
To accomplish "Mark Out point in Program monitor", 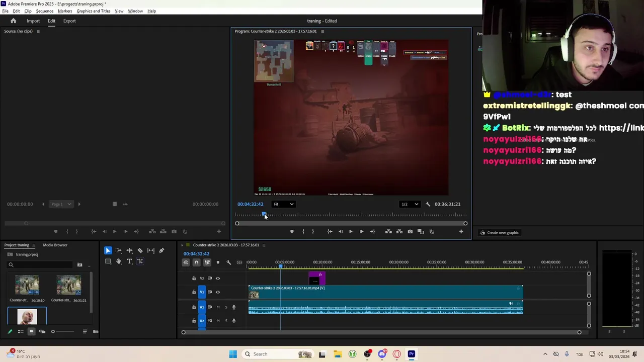I will tap(312, 232).
